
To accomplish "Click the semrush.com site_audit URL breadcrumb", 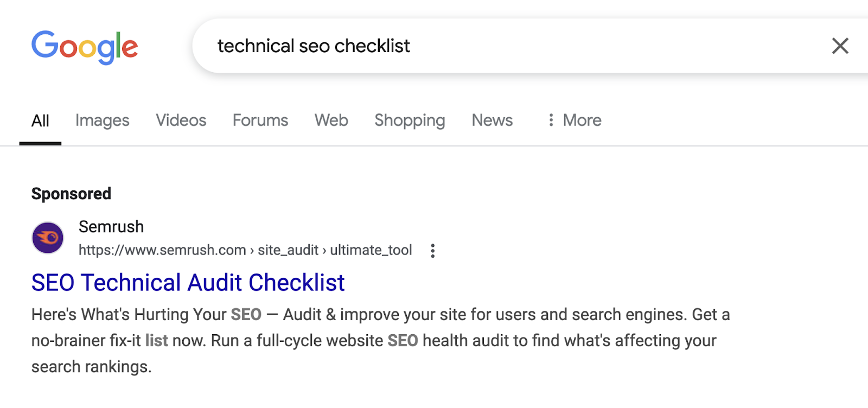I will 245,250.
